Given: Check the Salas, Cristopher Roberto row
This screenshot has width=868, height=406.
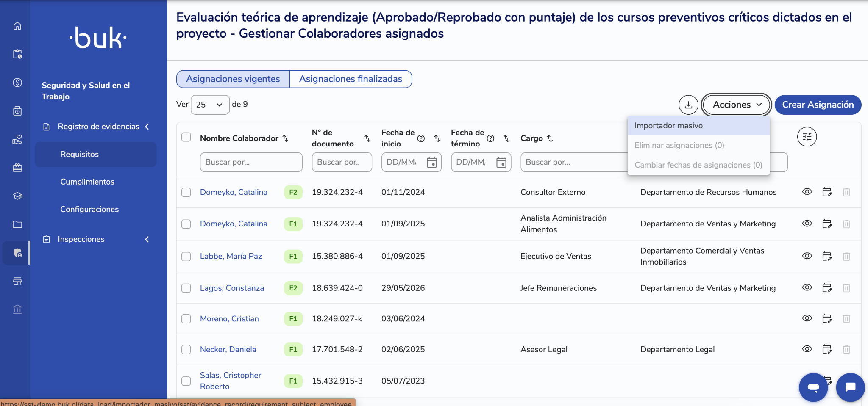Looking at the screenshot, I should [186, 381].
